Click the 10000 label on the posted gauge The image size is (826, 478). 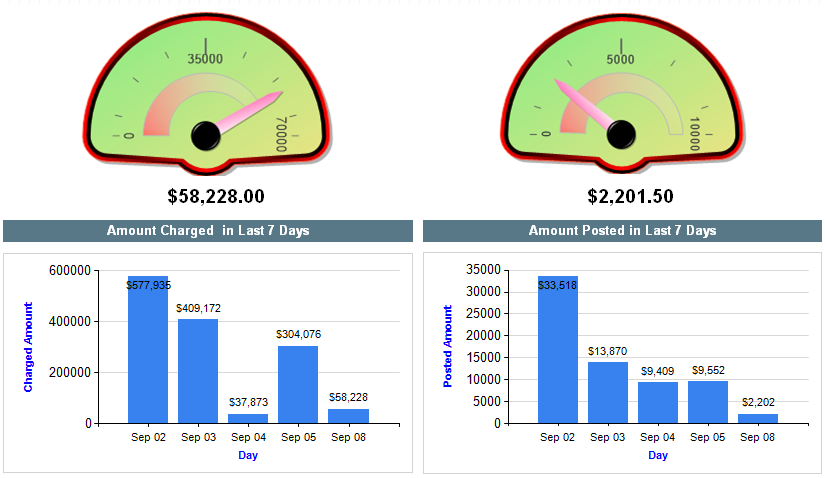pos(695,134)
